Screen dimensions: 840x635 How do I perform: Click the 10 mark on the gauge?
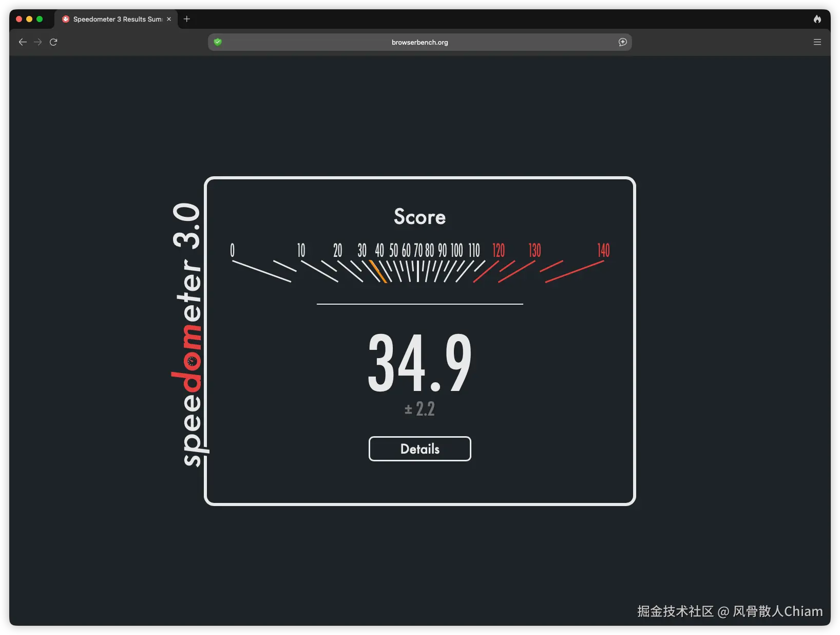click(x=301, y=250)
